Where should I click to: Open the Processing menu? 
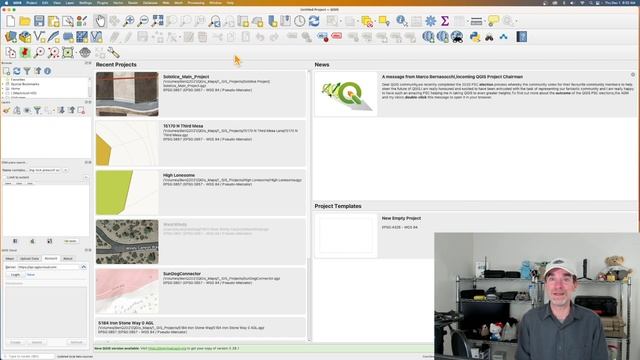196,3
